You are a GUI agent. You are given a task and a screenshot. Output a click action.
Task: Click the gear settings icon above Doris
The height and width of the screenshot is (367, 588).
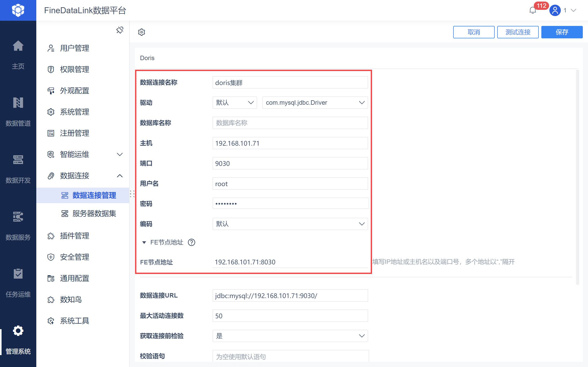tap(142, 32)
